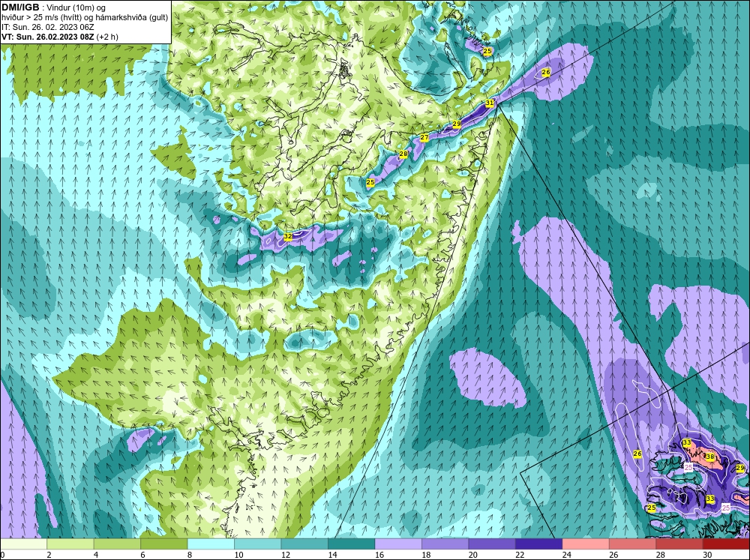Click the legend scale value 28
Screen dimensions: 750x560
pos(661,555)
